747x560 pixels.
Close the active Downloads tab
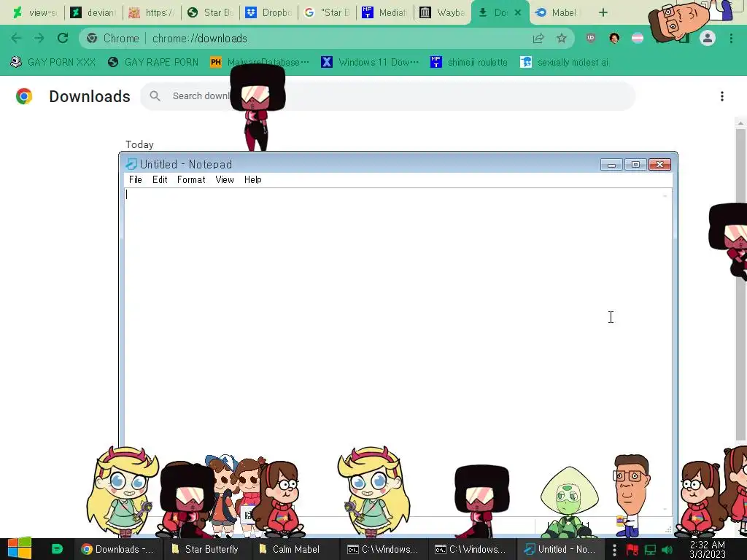coord(518,12)
